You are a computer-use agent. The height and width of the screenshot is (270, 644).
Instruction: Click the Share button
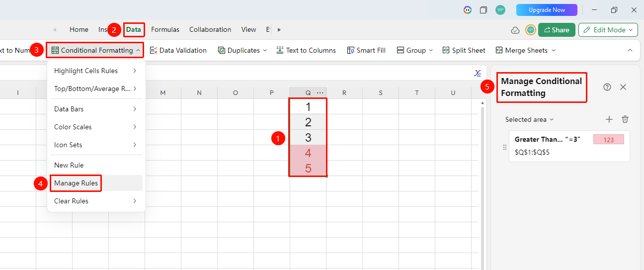pos(557,30)
